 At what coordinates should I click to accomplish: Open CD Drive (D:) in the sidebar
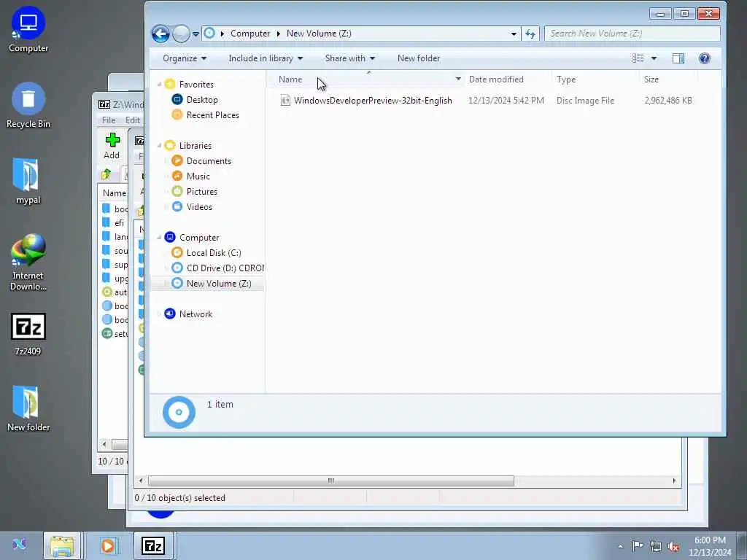[x=225, y=268]
